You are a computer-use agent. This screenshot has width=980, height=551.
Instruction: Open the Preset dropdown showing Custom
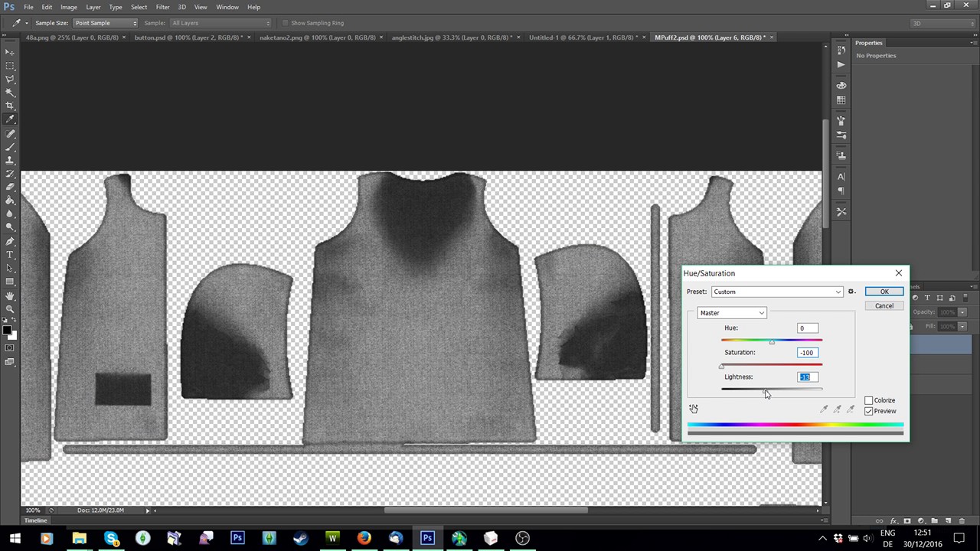pos(777,292)
